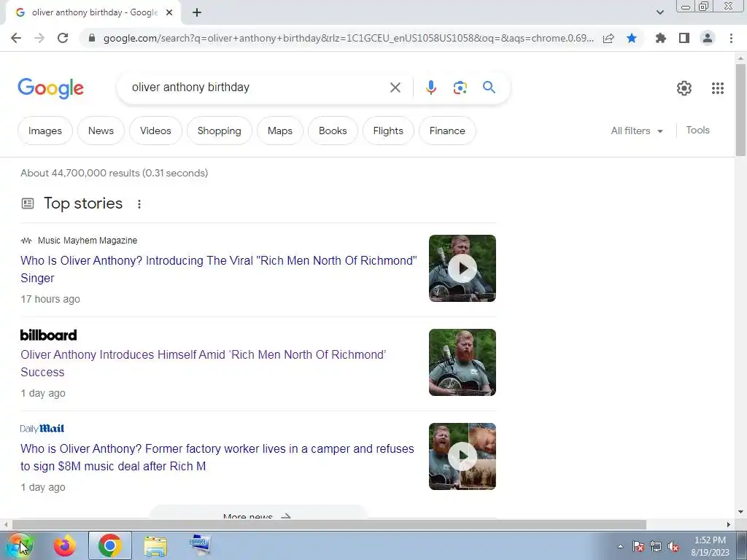
Task: Click muted volume tray icon
Action: [x=673, y=546]
